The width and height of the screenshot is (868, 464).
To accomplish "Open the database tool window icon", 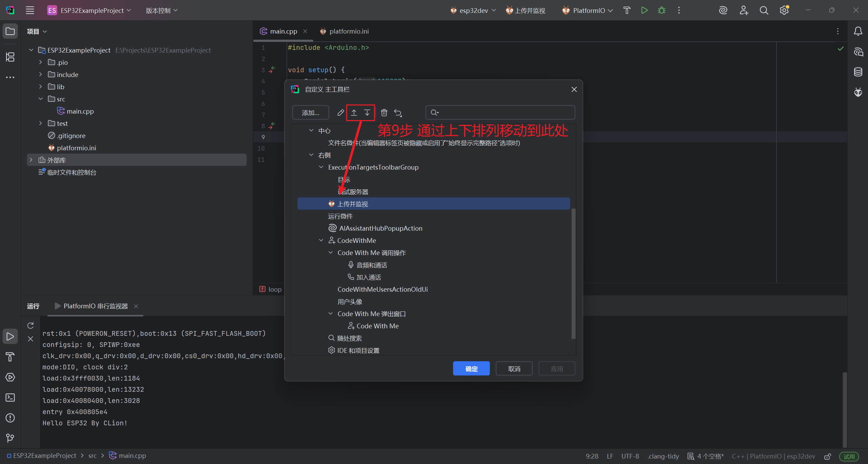I will coord(858,72).
